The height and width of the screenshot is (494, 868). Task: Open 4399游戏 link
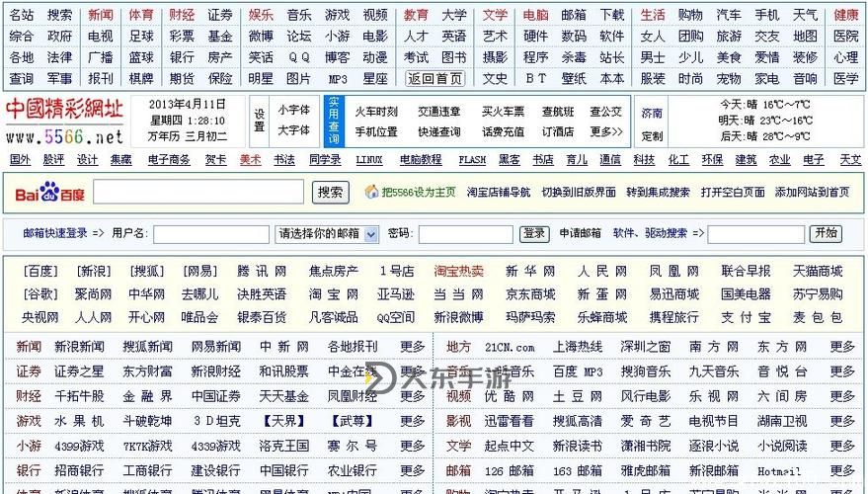79,446
